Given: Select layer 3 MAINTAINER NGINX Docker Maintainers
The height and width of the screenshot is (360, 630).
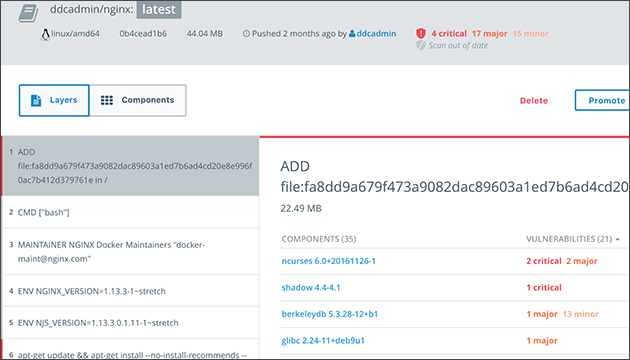Looking at the screenshot, I should point(131,252).
